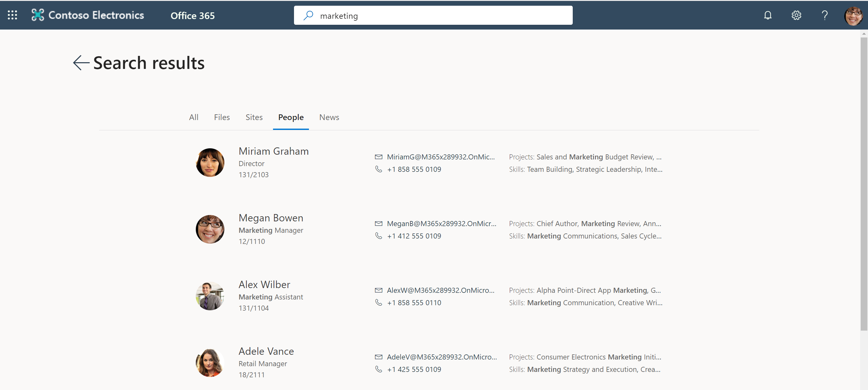Click the mail icon for Miriam Graham

[x=379, y=157]
